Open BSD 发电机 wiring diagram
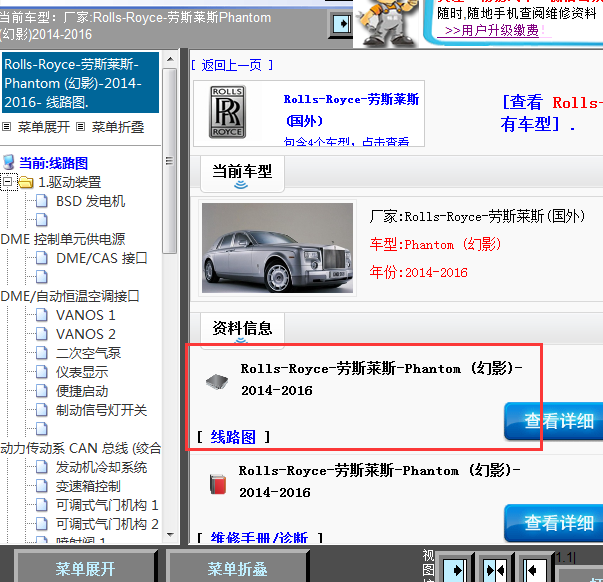The image size is (603, 582). coord(90,201)
